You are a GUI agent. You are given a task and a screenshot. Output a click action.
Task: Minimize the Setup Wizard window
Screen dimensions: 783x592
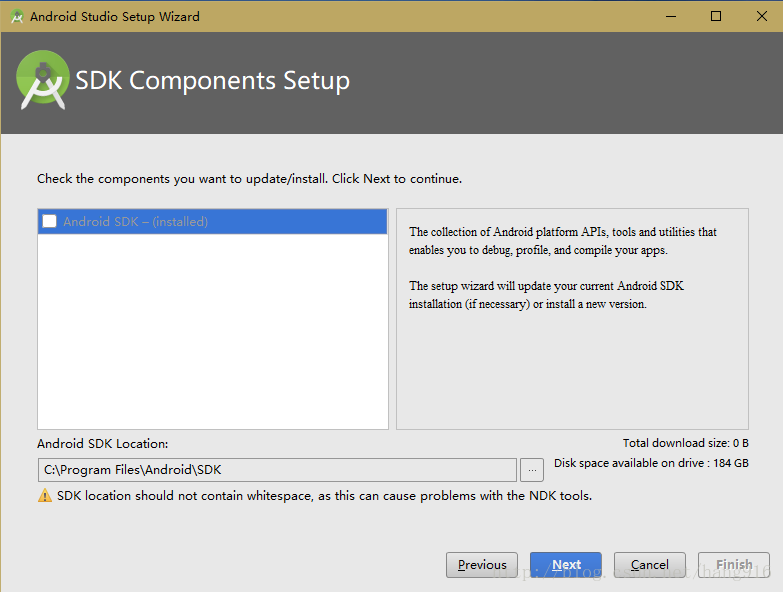click(x=671, y=16)
